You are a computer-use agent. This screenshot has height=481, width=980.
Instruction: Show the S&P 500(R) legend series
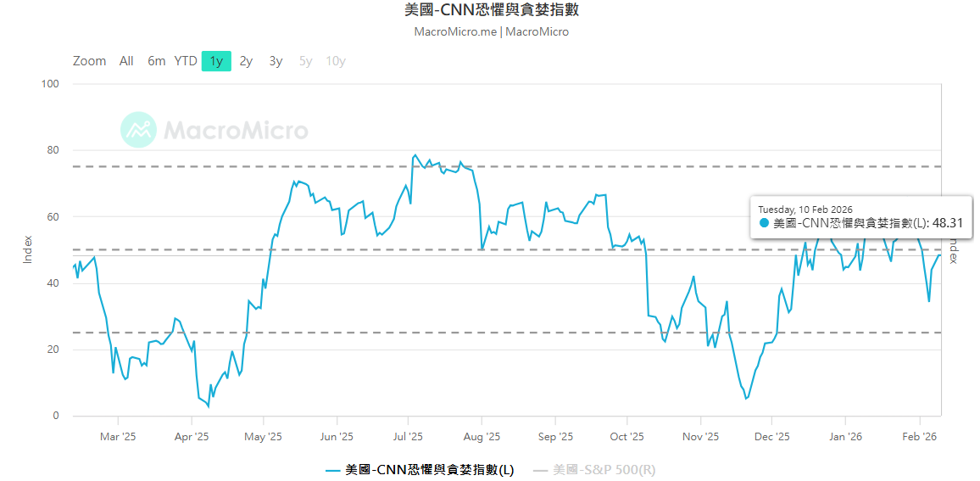tap(604, 469)
